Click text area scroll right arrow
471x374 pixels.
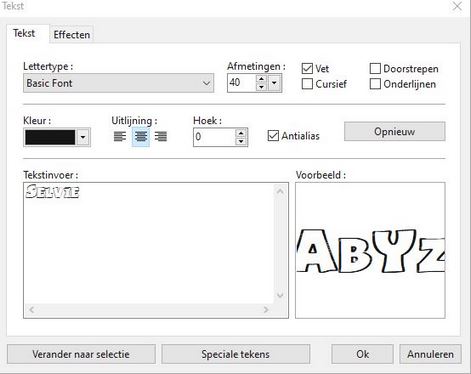click(x=266, y=310)
